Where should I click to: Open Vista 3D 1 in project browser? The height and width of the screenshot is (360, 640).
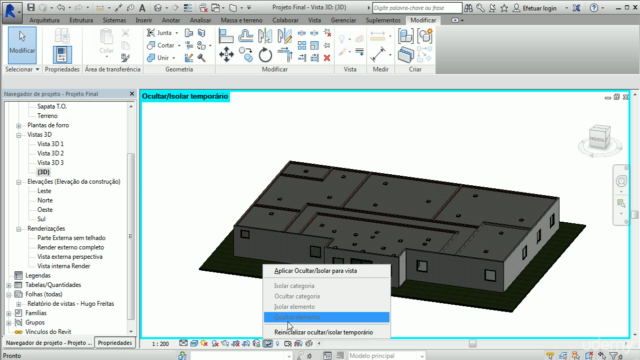[x=50, y=144]
